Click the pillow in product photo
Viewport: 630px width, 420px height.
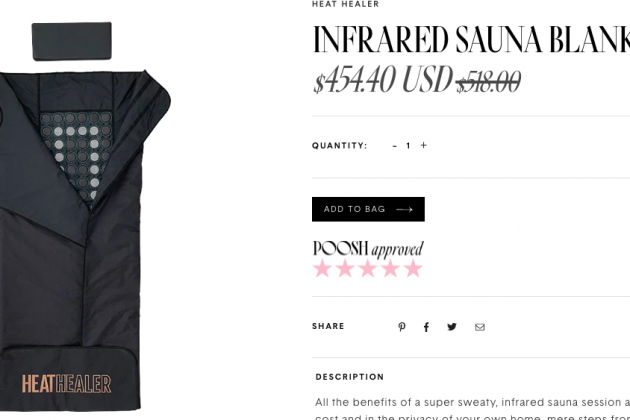coord(72,41)
